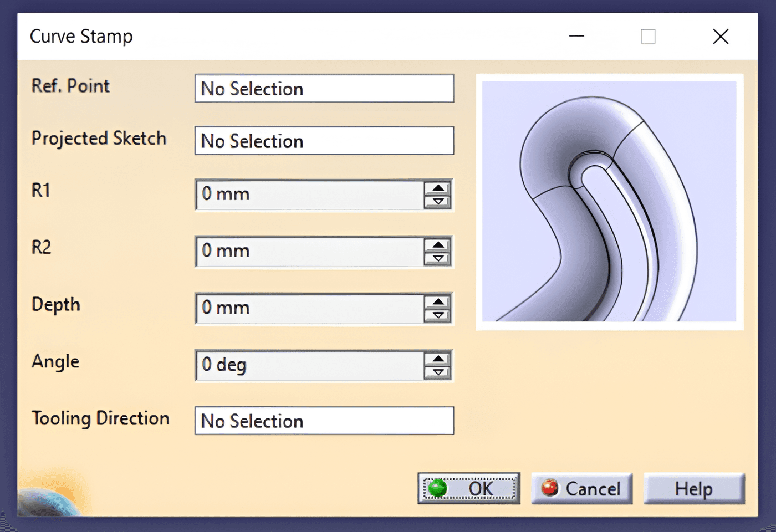Click inside the R1 value box
Image resolution: width=776 pixels, height=532 pixels.
[310, 195]
